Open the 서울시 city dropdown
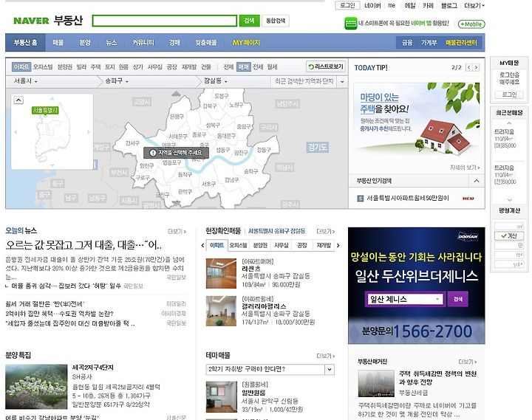532x420 pixels. point(25,81)
